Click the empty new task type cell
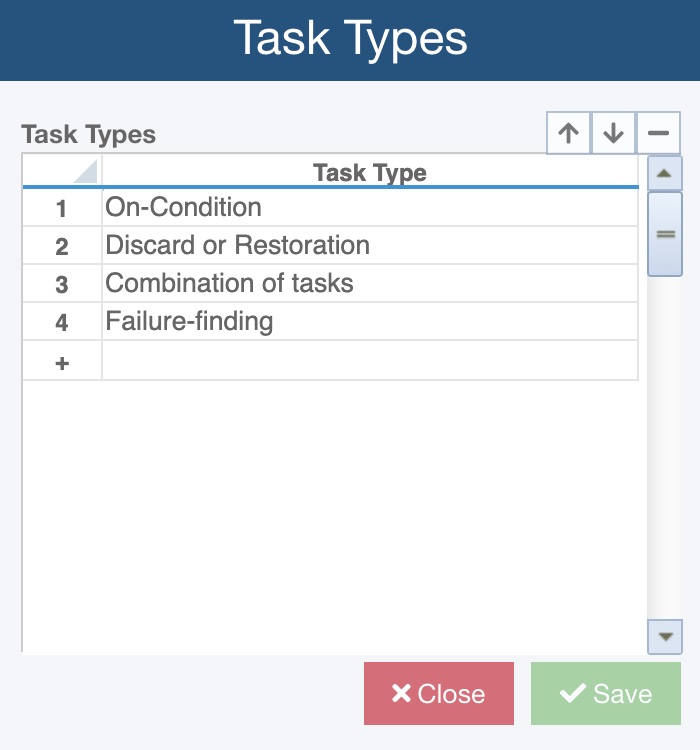The image size is (700, 750). pyautogui.click(x=369, y=361)
